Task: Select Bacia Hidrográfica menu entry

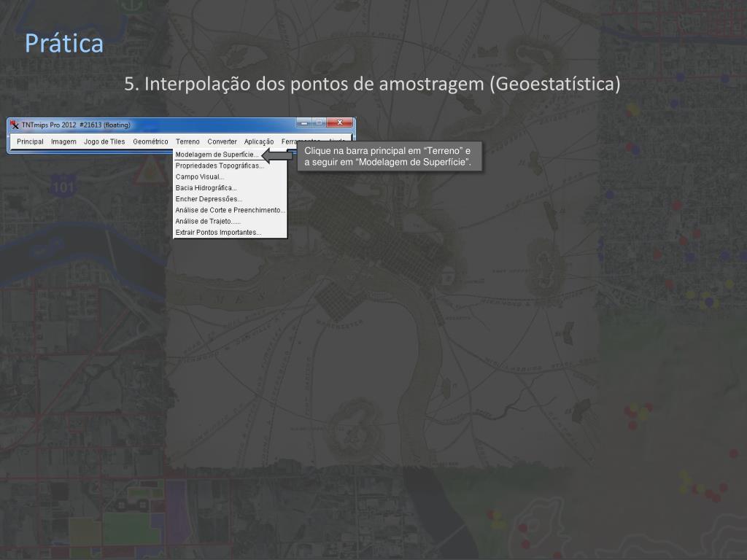Action: coord(206,187)
